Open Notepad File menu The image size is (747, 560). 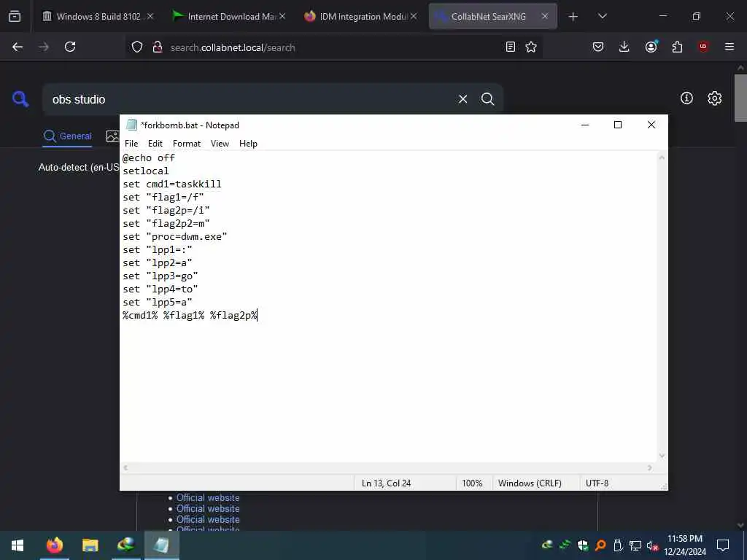pos(131,144)
